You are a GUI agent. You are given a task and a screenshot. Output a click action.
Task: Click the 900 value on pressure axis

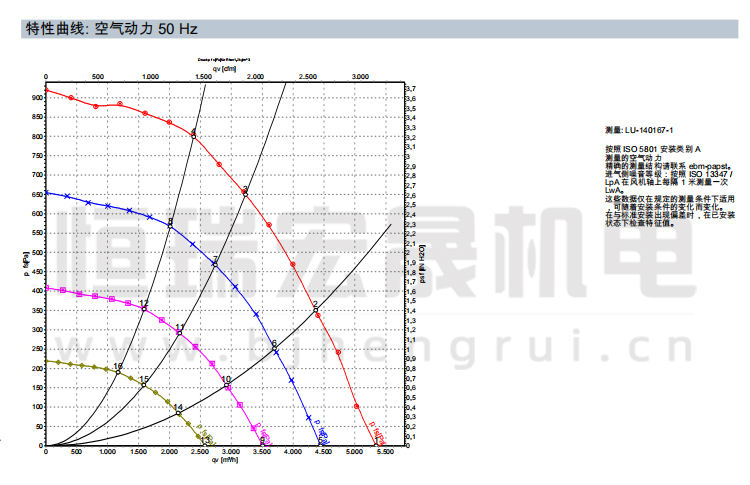pos(36,98)
